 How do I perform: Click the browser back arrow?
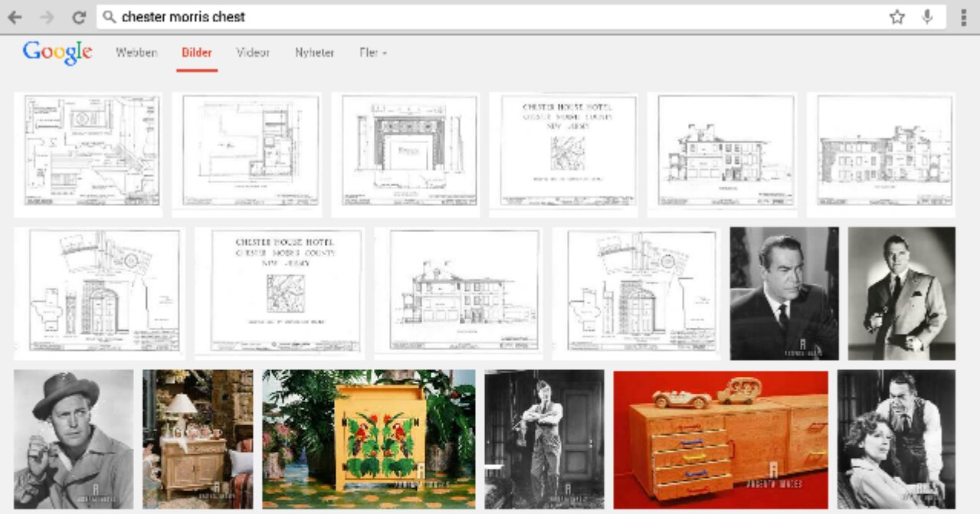pos(15,17)
